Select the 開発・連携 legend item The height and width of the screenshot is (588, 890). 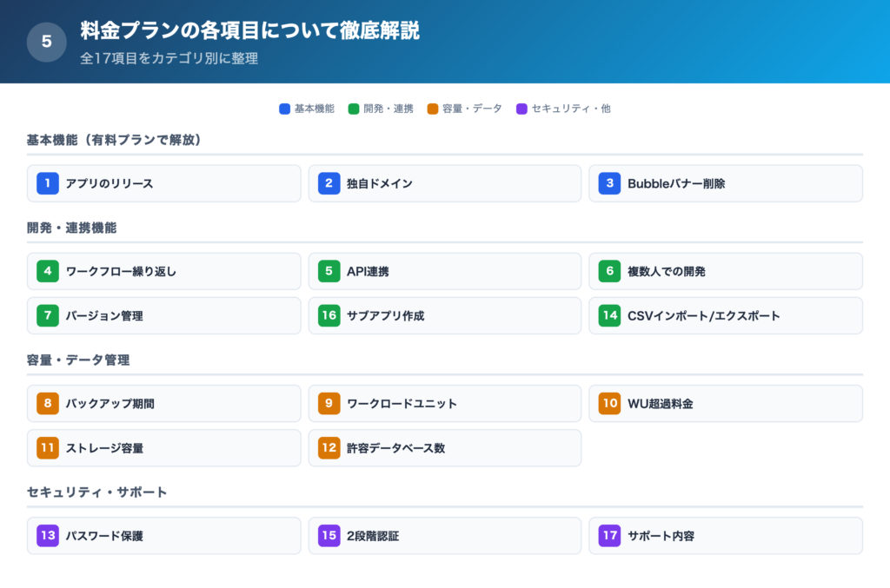(x=381, y=109)
